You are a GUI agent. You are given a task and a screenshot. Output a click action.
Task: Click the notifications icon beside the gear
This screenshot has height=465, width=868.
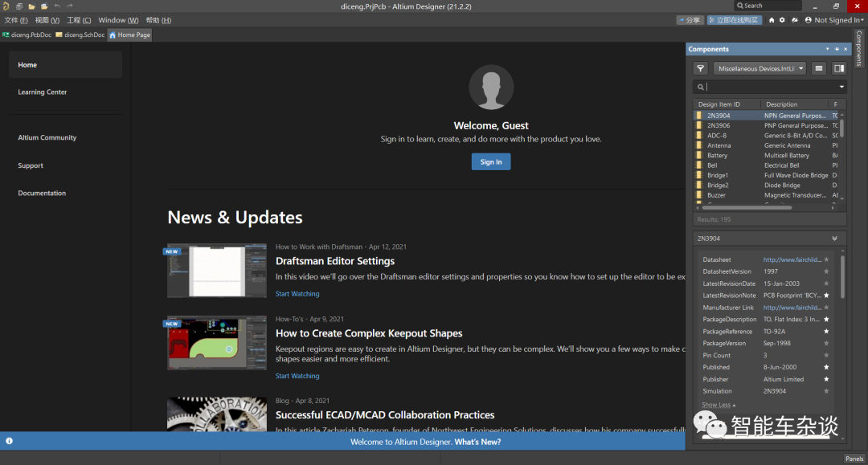tap(794, 20)
